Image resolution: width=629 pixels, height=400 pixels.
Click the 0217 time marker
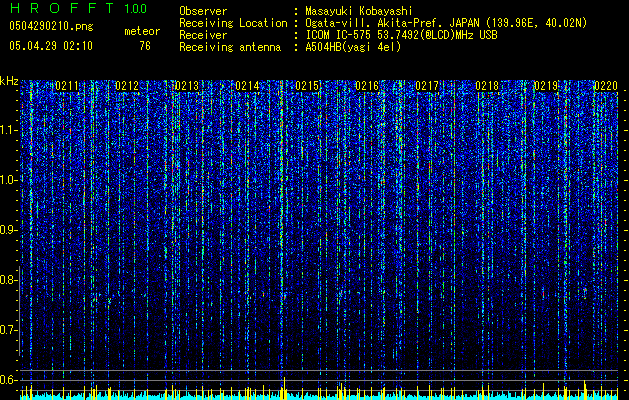(x=427, y=86)
